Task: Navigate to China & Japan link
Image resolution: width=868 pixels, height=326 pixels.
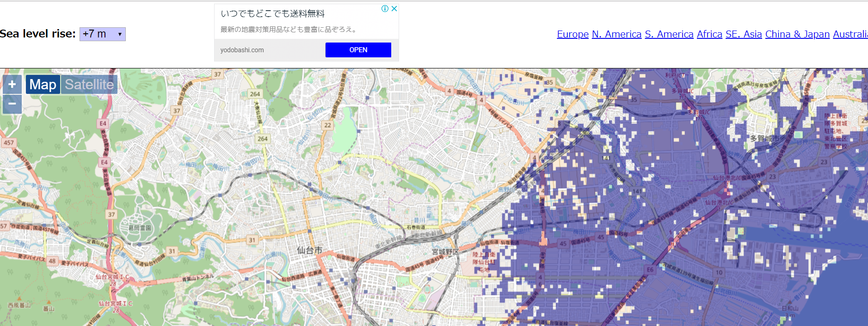Action: [x=797, y=34]
